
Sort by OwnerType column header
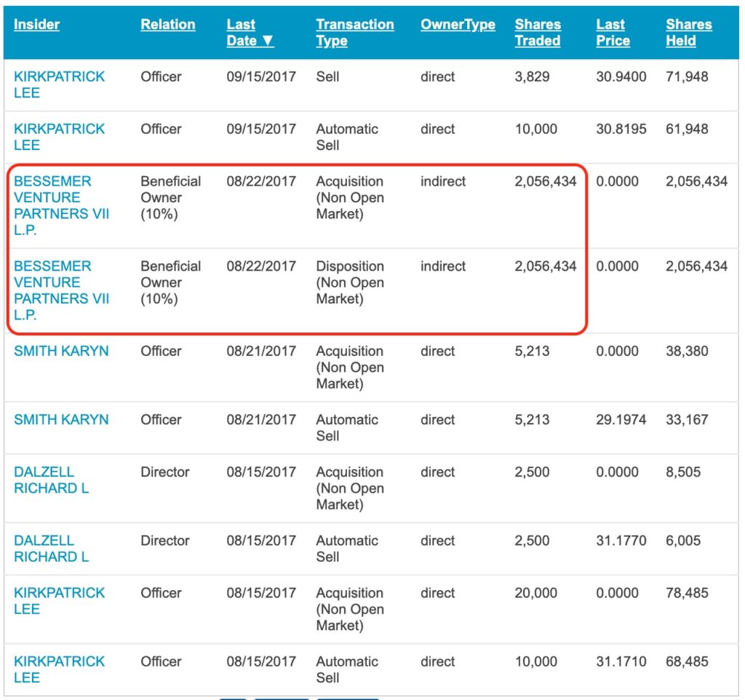(458, 24)
